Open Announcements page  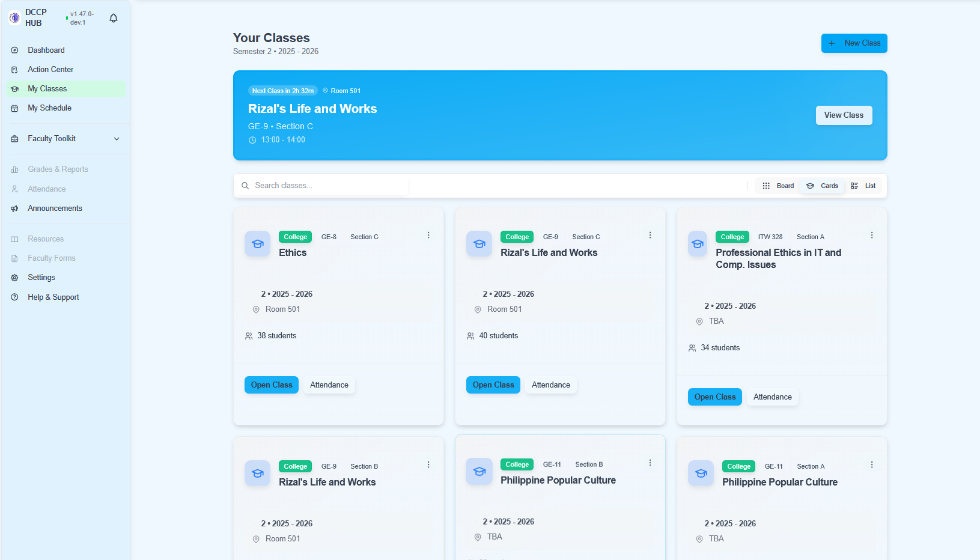tap(65, 208)
